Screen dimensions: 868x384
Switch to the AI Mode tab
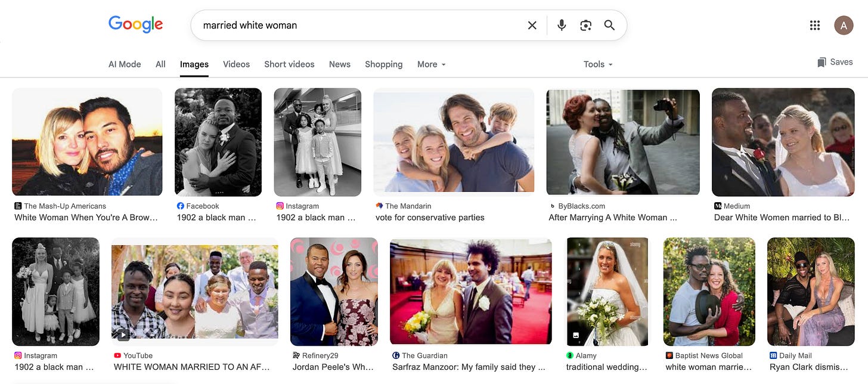[x=125, y=64]
